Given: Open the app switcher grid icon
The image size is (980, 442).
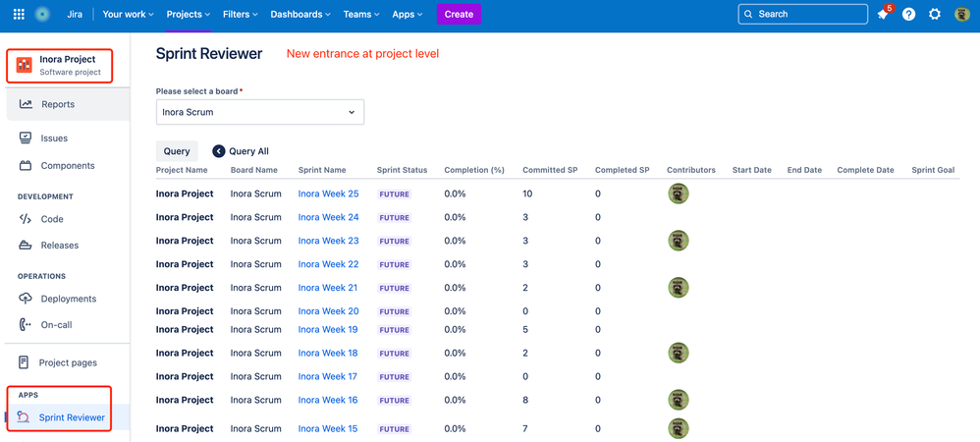Looking at the screenshot, I should 19,14.
